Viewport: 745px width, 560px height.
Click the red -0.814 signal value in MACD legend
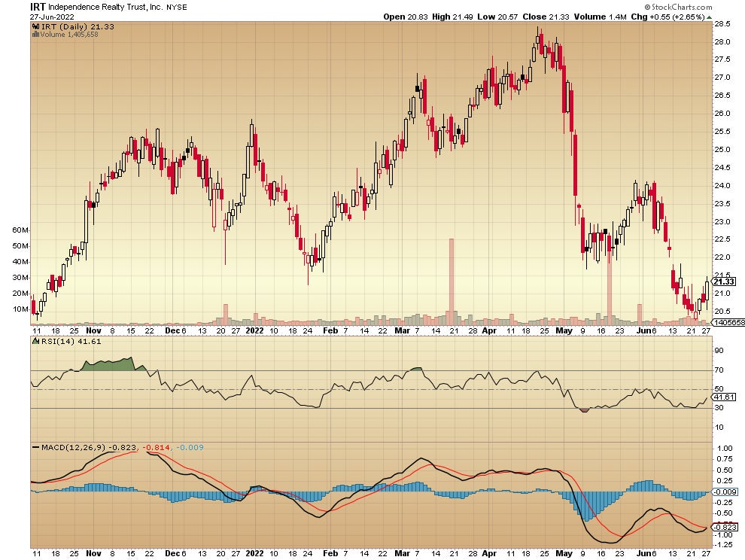[x=157, y=447]
